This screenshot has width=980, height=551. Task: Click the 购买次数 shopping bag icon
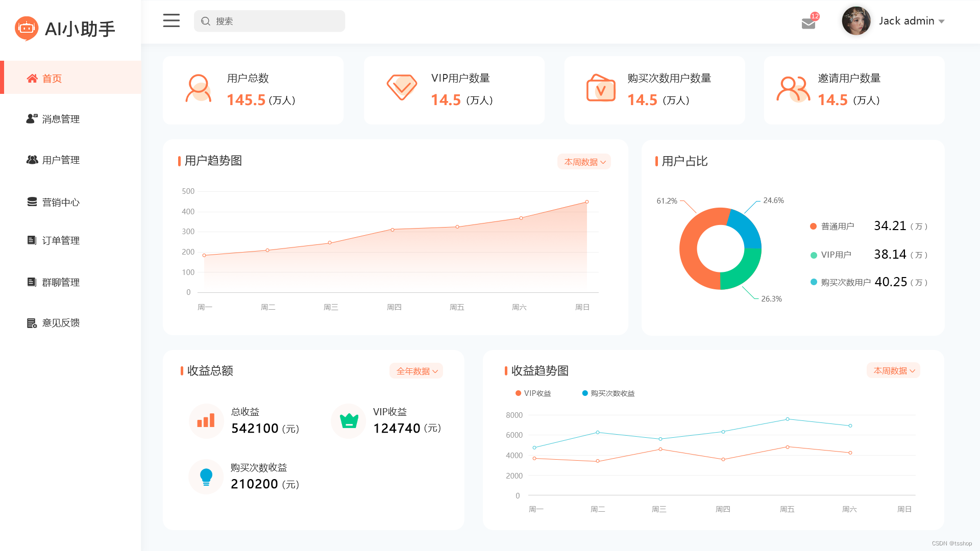[x=600, y=88]
